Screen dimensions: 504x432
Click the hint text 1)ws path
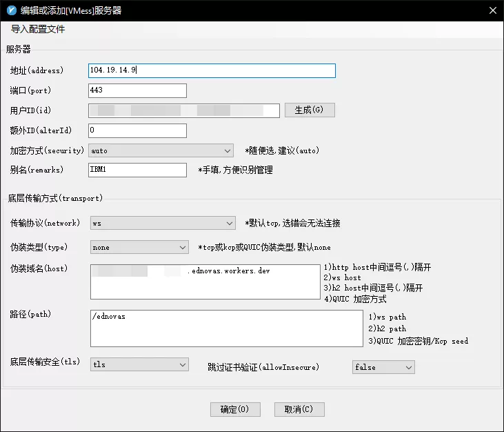click(x=387, y=317)
